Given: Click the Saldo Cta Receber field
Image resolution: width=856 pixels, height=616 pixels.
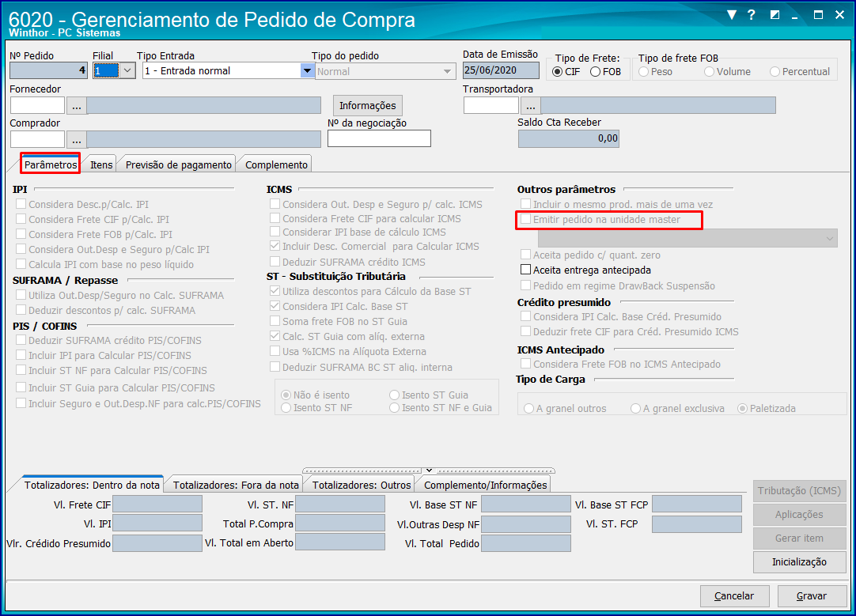Looking at the screenshot, I should click(x=569, y=138).
